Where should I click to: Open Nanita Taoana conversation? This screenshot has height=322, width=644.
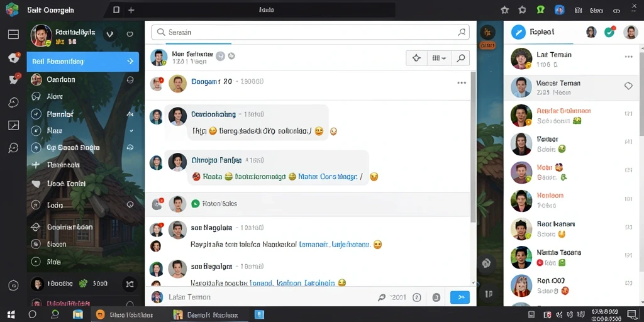click(572, 257)
